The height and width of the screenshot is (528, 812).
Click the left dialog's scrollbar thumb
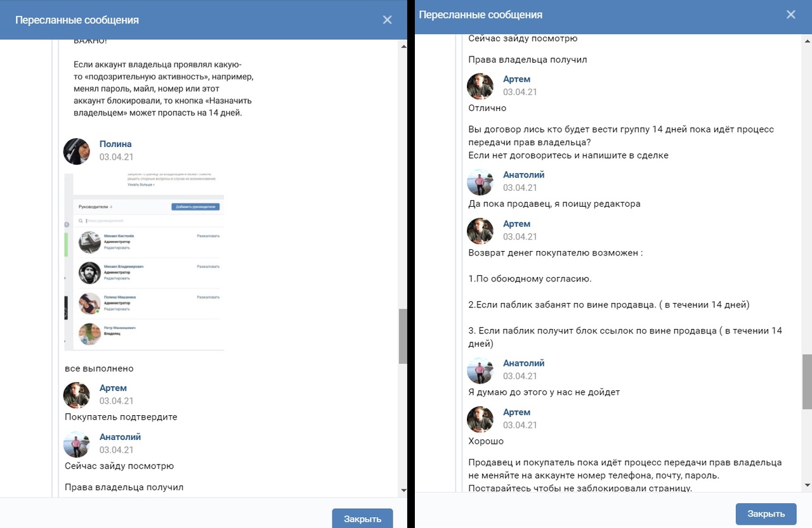(402, 336)
